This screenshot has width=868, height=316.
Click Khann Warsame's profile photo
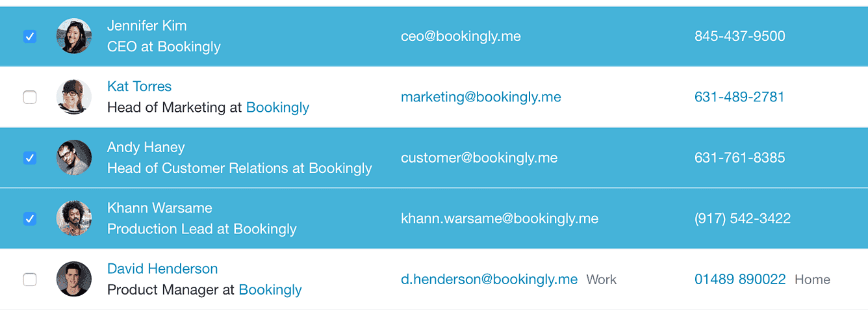click(73, 218)
